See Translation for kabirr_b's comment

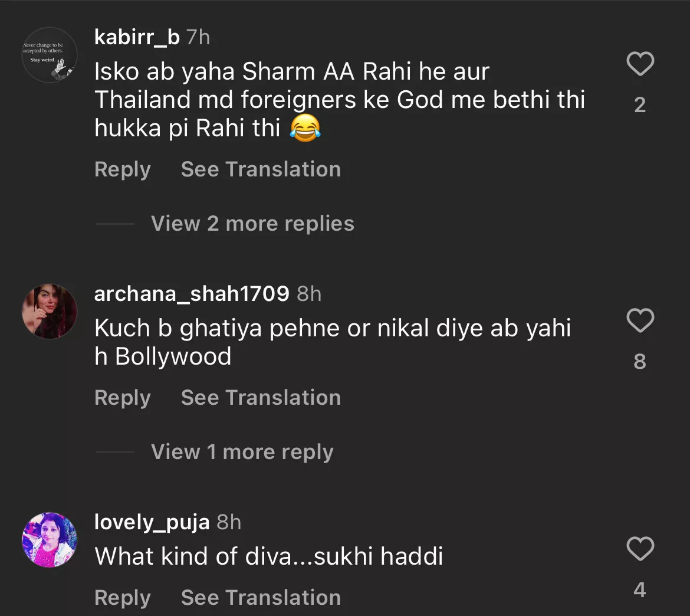pyautogui.click(x=261, y=169)
